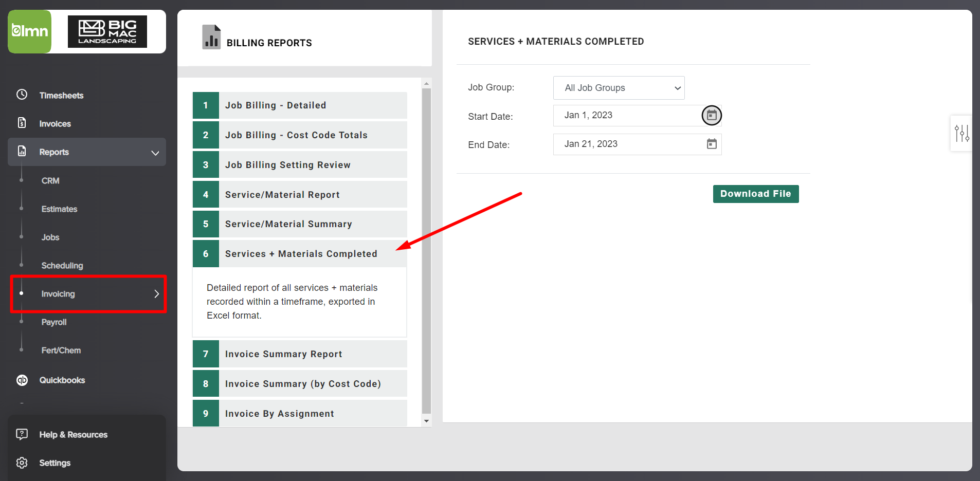Open the Settings gear icon
This screenshot has width=980, height=481.
22,462
